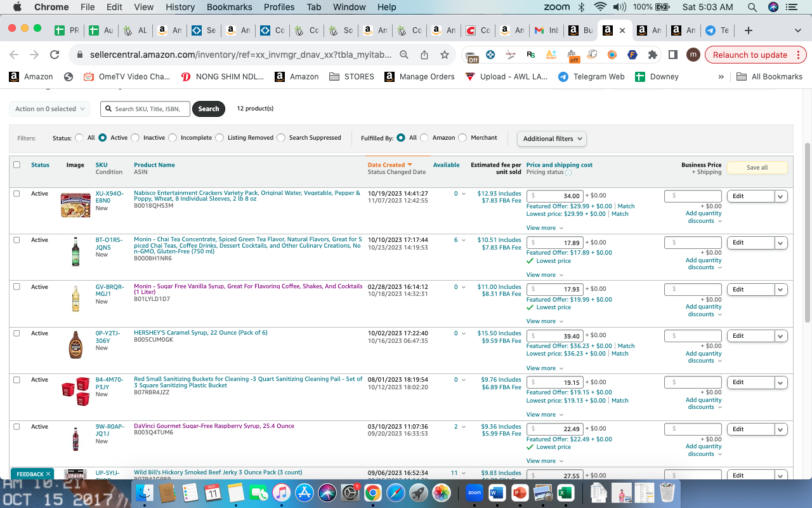Viewport: 812px width, 508px height.
Task: Filter by Fulfilled By Merchant
Action: click(x=462, y=138)
